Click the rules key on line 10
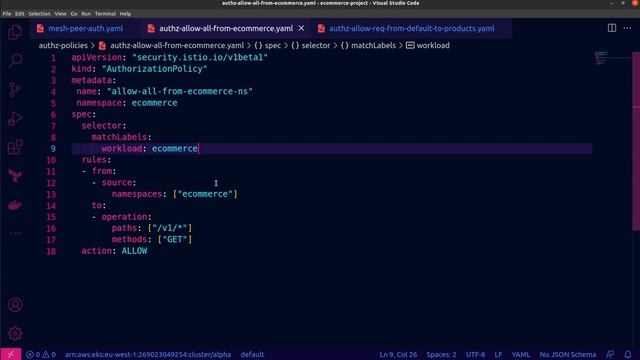 94,160
